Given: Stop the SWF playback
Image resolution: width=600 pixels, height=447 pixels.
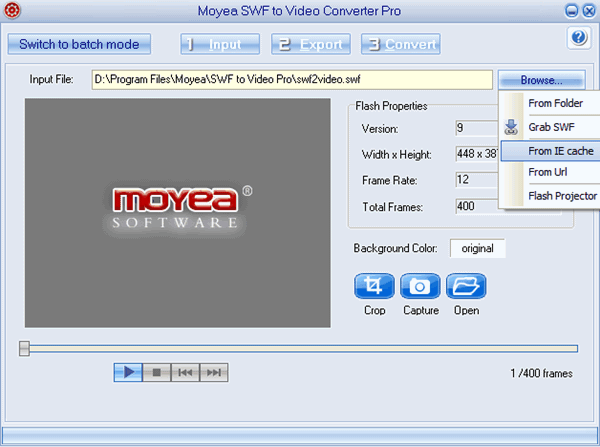Looking at the screenshot, I should tap(157, 372).
